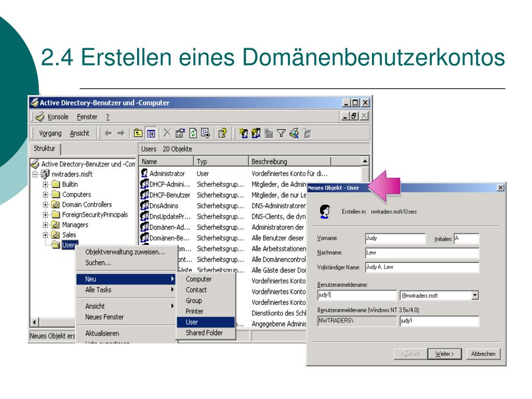Screen dimensions: 532x399
Task: Click the greyed Add to group icon
Action: pyautogui.click(x=307, y=133)
